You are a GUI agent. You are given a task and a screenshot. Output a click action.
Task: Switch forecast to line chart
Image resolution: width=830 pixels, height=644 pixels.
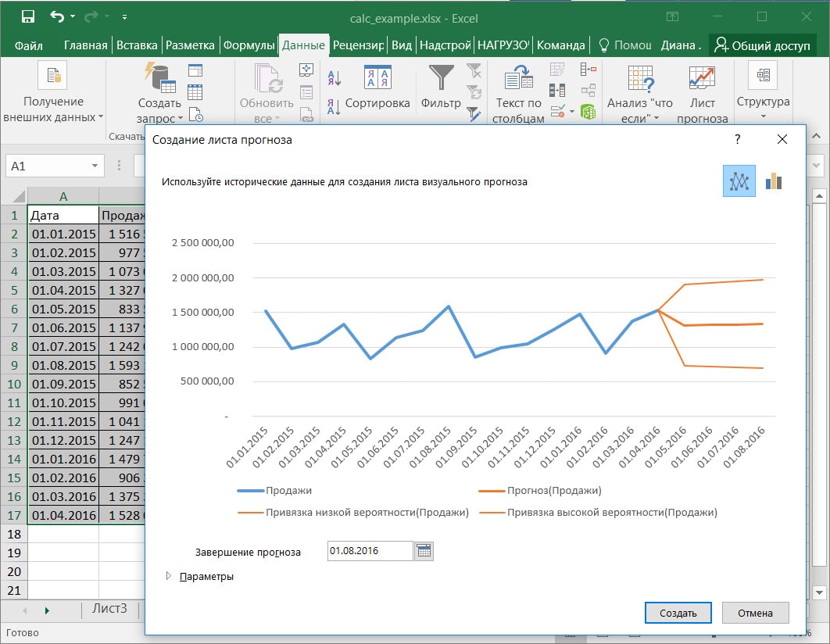coord(739,181)
